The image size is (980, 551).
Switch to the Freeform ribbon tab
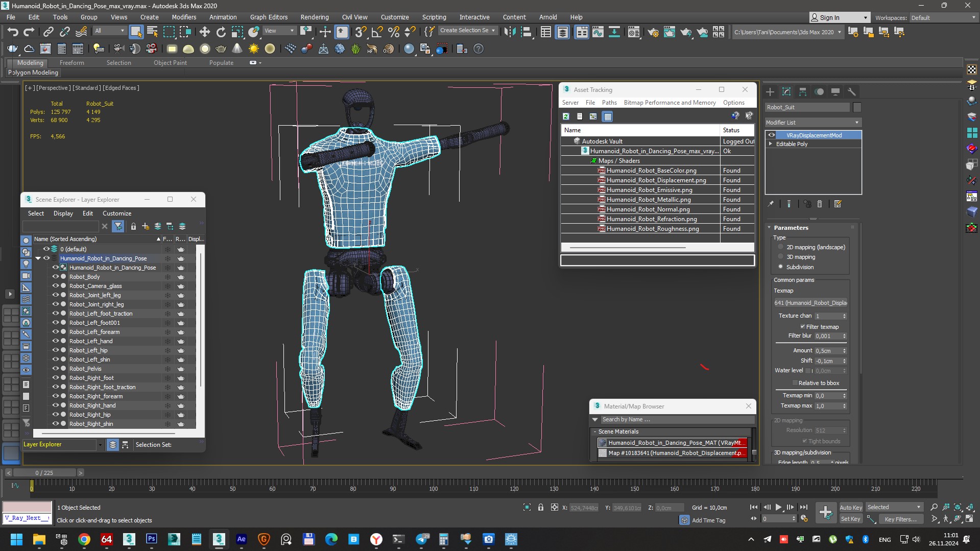pyautogui.click(x=71, y=63)
